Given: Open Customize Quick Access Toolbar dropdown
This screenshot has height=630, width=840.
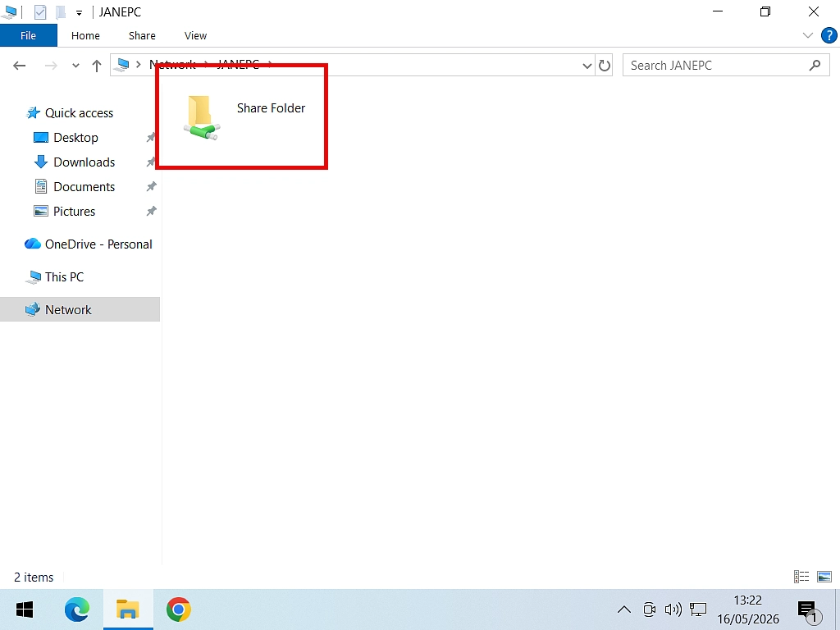Looking at the screenshot, I should click(x=80, y=12).
